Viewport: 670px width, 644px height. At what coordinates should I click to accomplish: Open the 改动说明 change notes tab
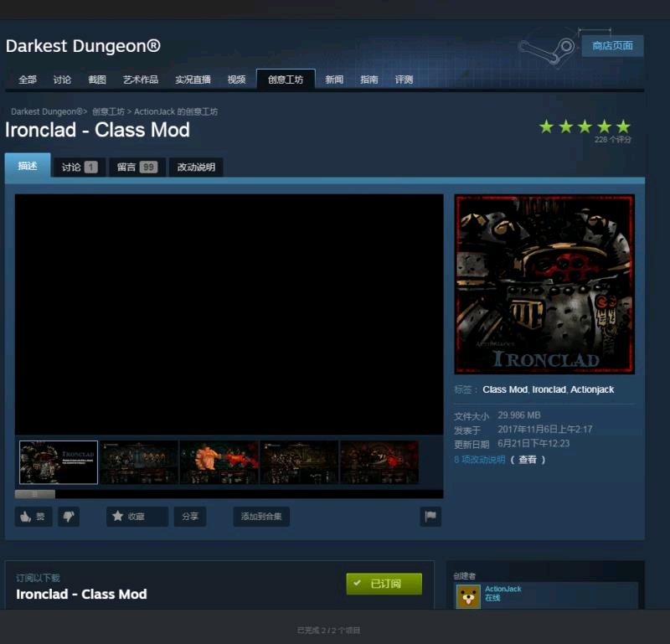click(196, 167)
